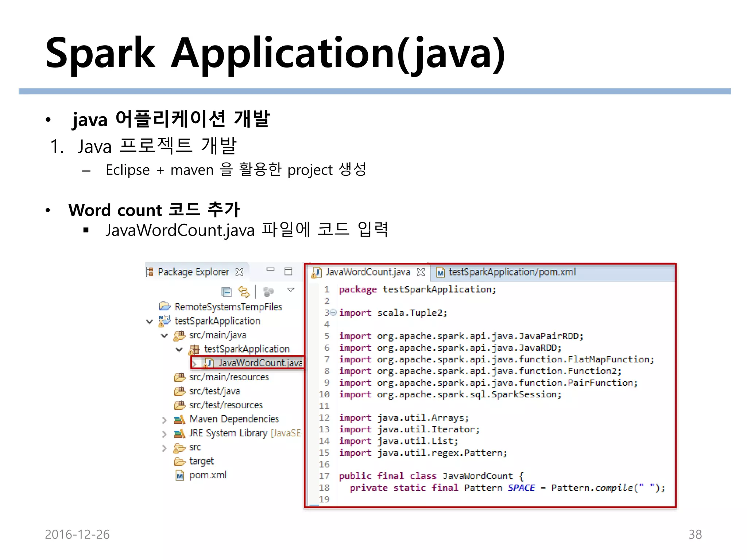The image size is (747, 560).
Task: Close the JavaWordCount.java editor tab
Action: pyautogui.click(x=421, y=272)
